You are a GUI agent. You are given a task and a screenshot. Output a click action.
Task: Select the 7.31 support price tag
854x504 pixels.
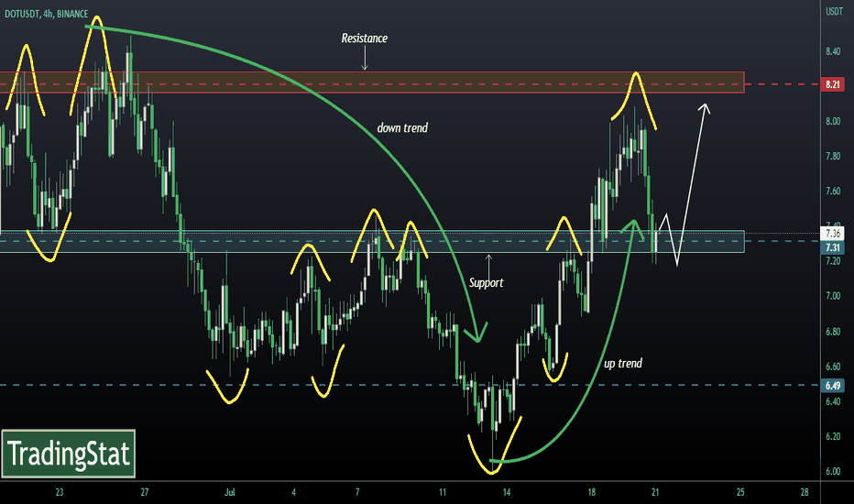pyautogui.click(x=832, y=247)
